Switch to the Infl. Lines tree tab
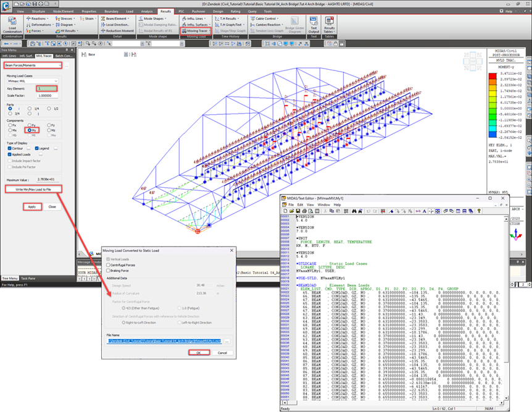 point(9,56)
